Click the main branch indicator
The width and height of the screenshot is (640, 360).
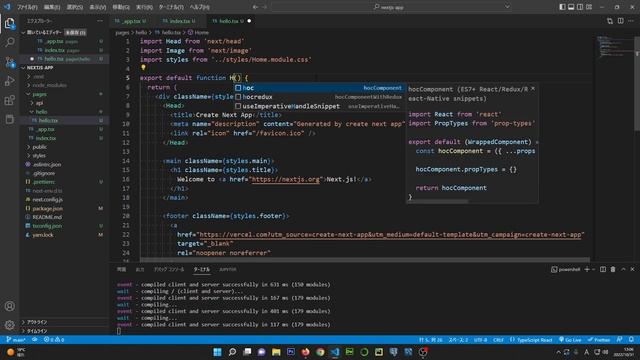(16, 340)
